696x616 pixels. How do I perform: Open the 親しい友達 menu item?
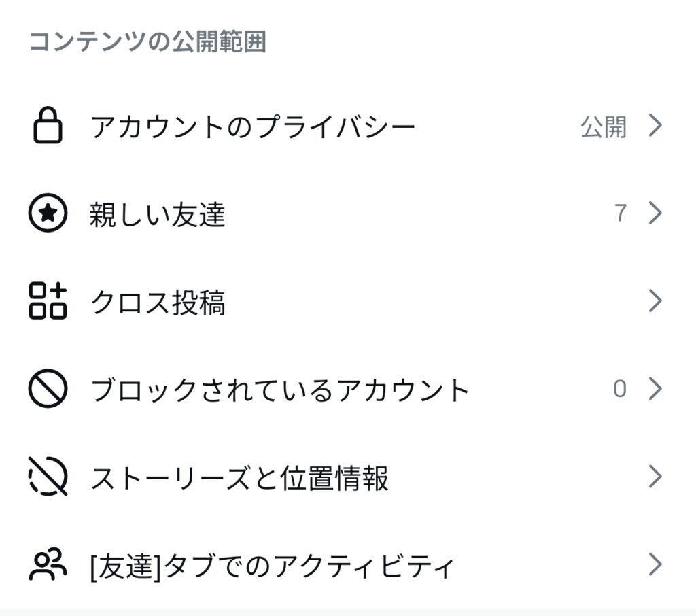[x=157, y=216]
